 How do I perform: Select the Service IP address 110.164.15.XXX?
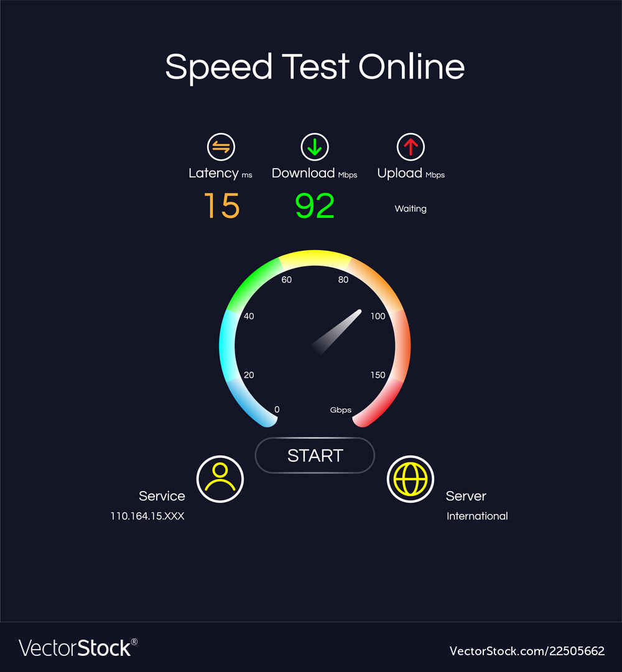click(147, 516)
